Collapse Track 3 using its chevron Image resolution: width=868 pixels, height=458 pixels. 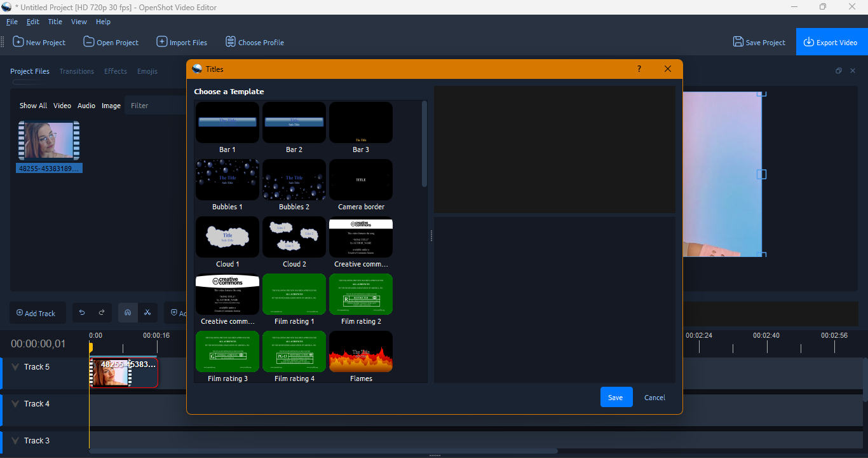(15, 441)
